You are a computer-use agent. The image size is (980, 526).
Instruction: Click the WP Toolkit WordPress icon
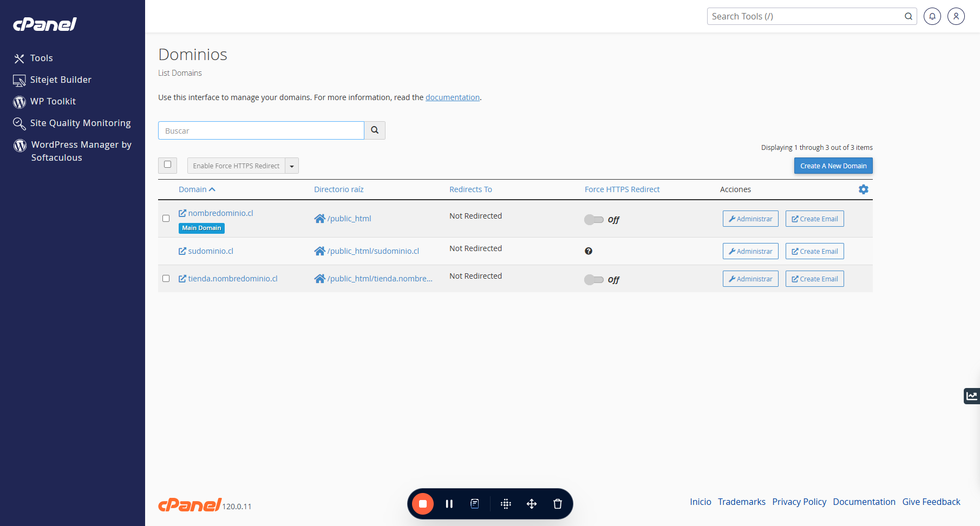click(19, 102)
